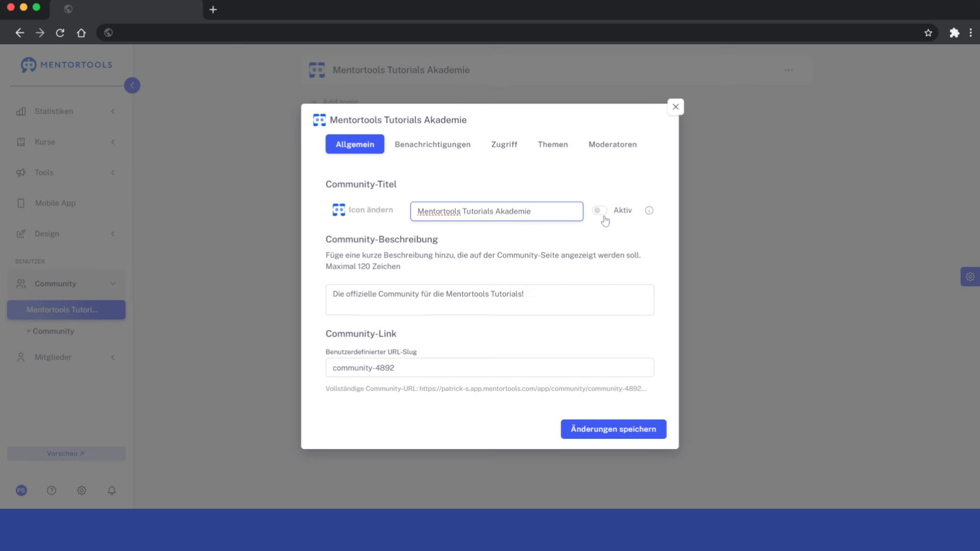980x551 pixels.
Task: Click the Design pencil icon
Action: point(21,234)
